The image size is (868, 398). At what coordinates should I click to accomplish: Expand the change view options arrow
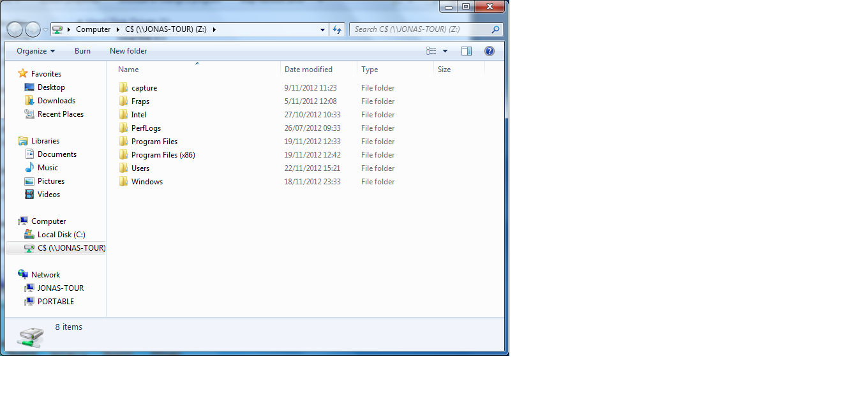(445, 51)
